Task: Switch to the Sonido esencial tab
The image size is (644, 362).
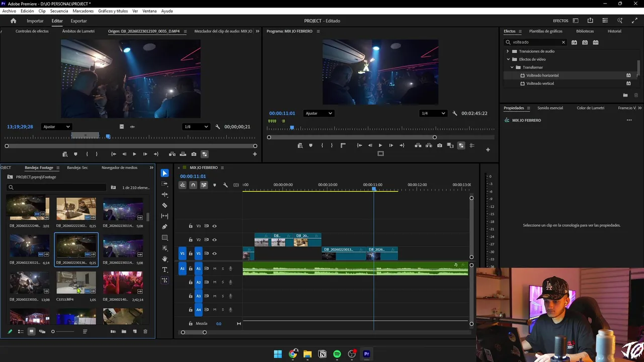Action: point(550,108)
